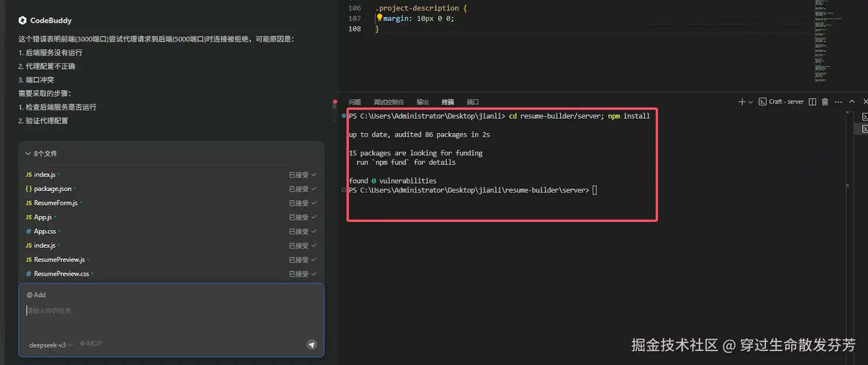Click the lightbulb quick-fix icon on line 107
Screen dimensions: 868x365
pos(379,18)
